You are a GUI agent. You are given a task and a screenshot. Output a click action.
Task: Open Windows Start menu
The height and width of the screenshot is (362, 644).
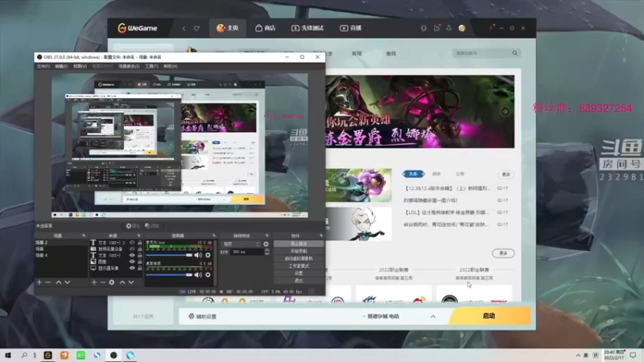coord(8,355)
